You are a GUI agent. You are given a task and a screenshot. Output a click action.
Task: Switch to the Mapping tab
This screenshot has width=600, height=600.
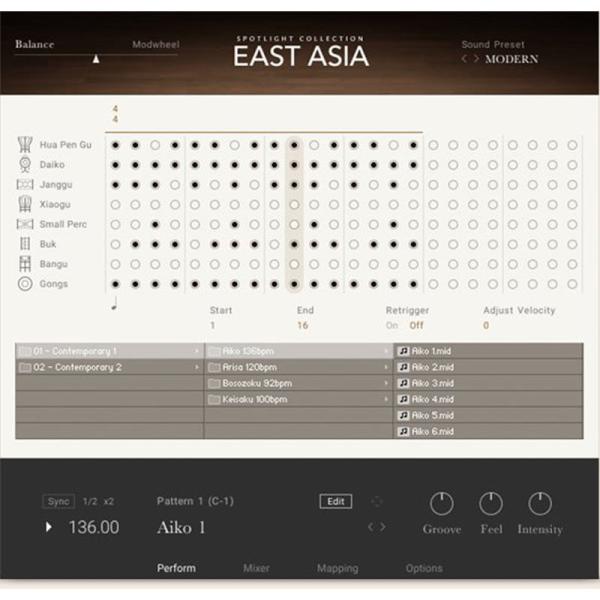point(337,568)
